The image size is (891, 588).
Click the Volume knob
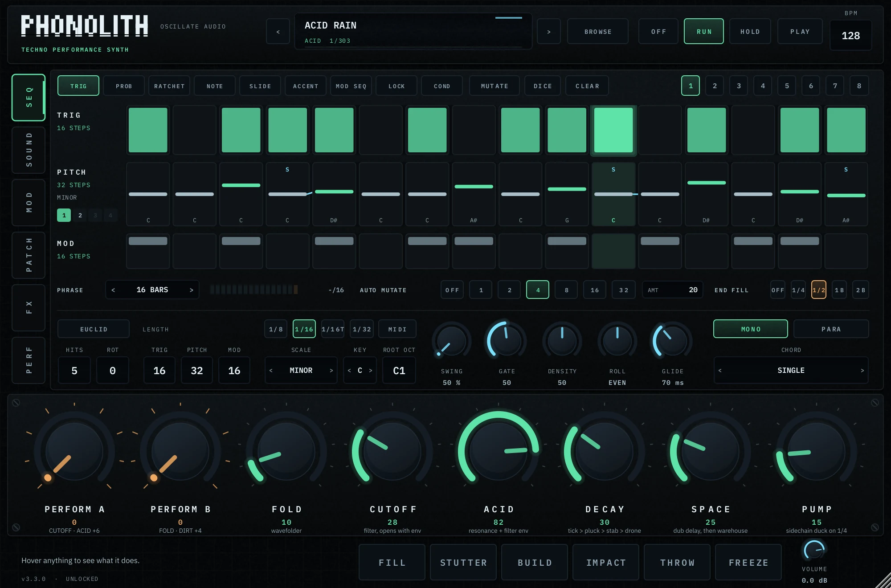pyautogui.click(x=814, y=550)
